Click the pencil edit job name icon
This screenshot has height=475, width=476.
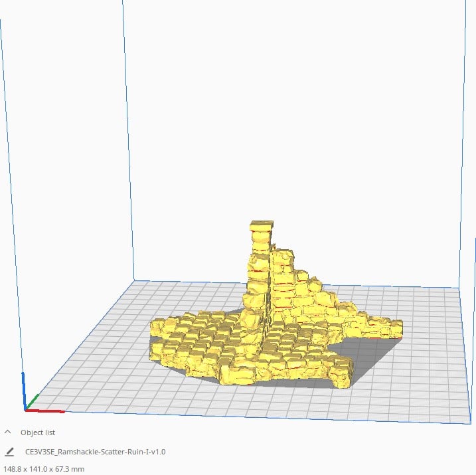(x=9, y=452)
